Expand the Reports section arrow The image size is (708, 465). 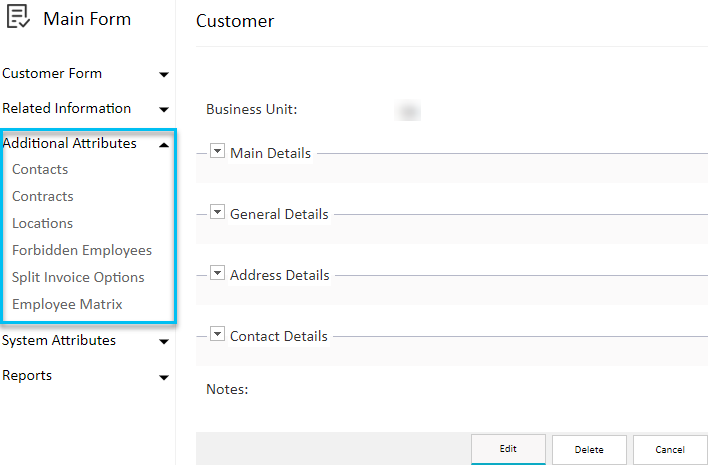[164, 377]
